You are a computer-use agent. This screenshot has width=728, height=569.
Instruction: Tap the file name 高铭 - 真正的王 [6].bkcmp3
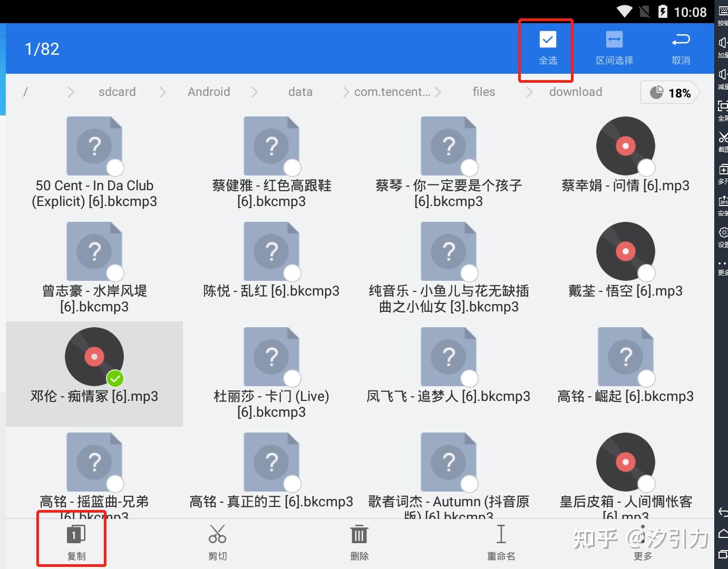(x=271, y=502)
